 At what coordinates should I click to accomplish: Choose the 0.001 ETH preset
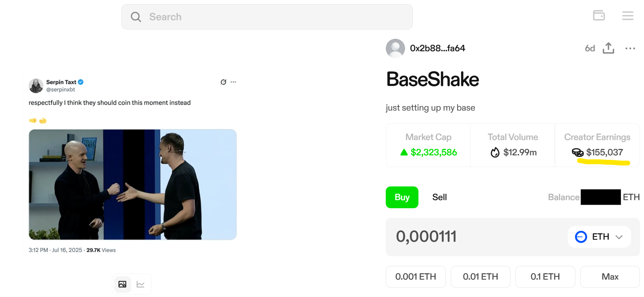tap(416, 277)
